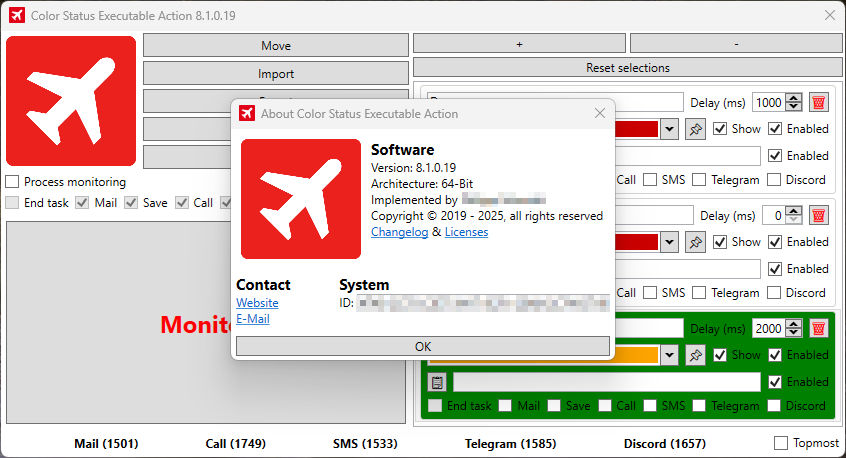Open the Website contact link
Viewport: 846px width, 458px height.
(x=257, y=303)
